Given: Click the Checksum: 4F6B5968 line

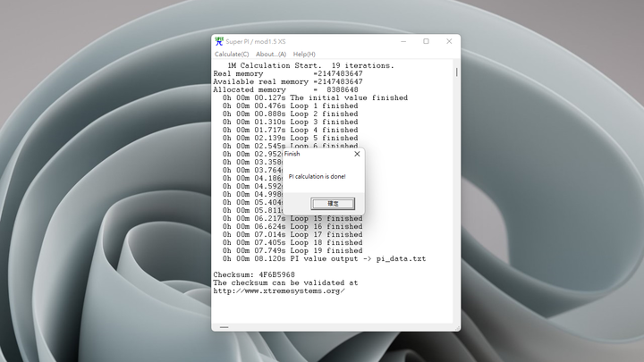Looking at the screenshot, I should coord(254,274).
